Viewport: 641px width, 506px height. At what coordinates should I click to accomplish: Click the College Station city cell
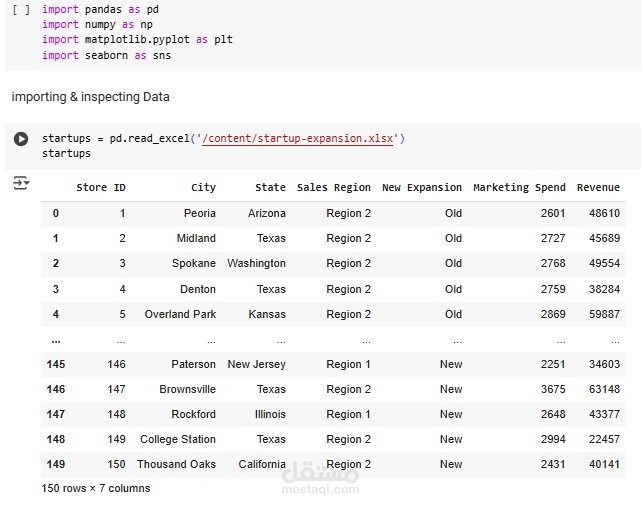pyautogui.click(x=178, y=439)
